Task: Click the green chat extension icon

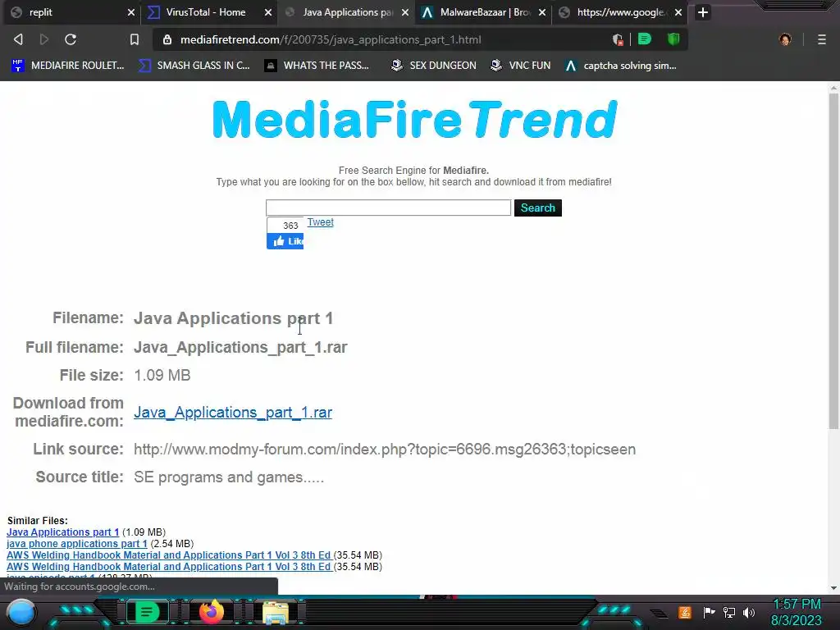Action: 645,39
